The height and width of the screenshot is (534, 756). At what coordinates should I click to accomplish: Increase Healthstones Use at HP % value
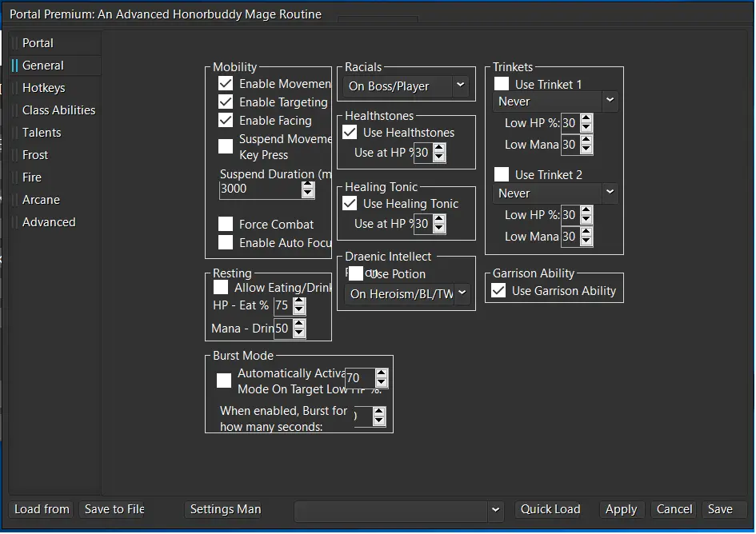(x=439, y=148)
